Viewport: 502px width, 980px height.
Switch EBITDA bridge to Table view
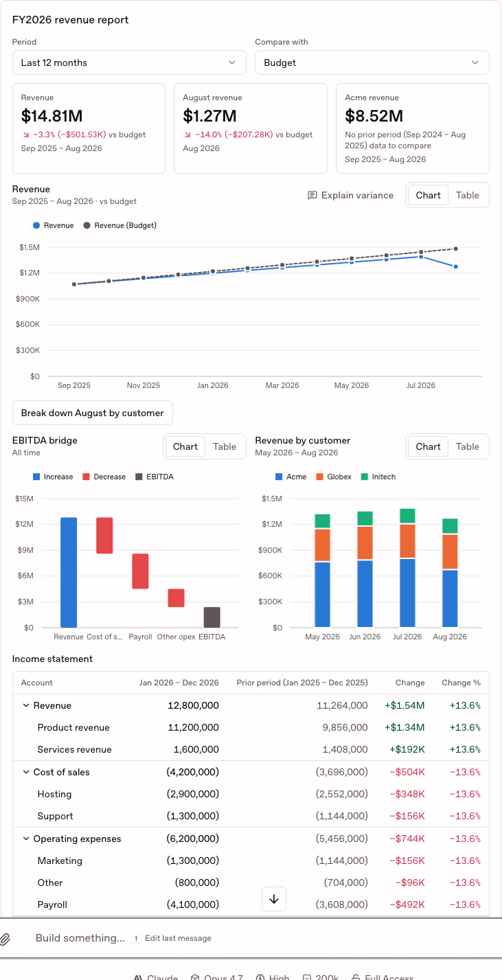(225, 446)
